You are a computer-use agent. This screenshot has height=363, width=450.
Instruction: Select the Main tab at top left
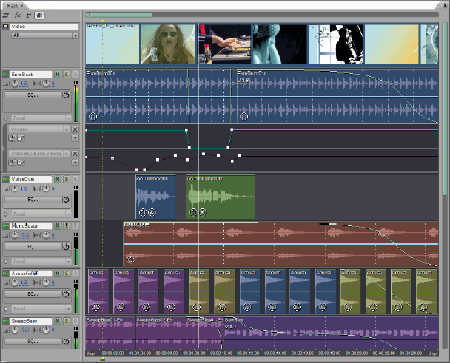(14, 5)
